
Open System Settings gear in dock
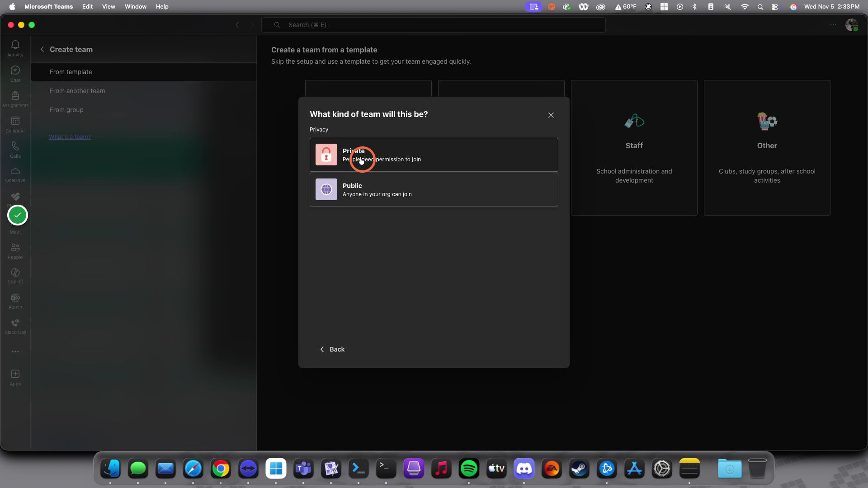tap(662, 469)
